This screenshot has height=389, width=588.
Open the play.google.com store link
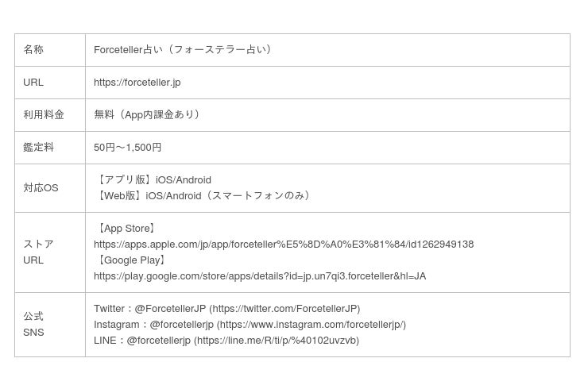pos(259,276)
